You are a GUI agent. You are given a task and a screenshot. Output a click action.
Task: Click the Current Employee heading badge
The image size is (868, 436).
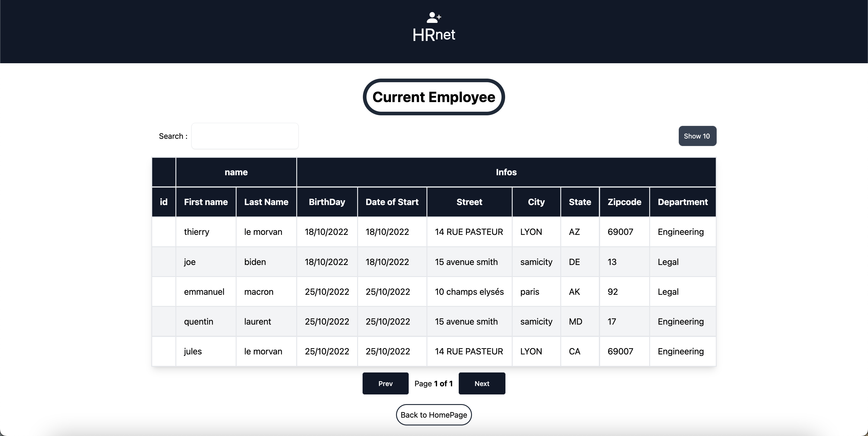pyautogui.click(x=434, y=97)
